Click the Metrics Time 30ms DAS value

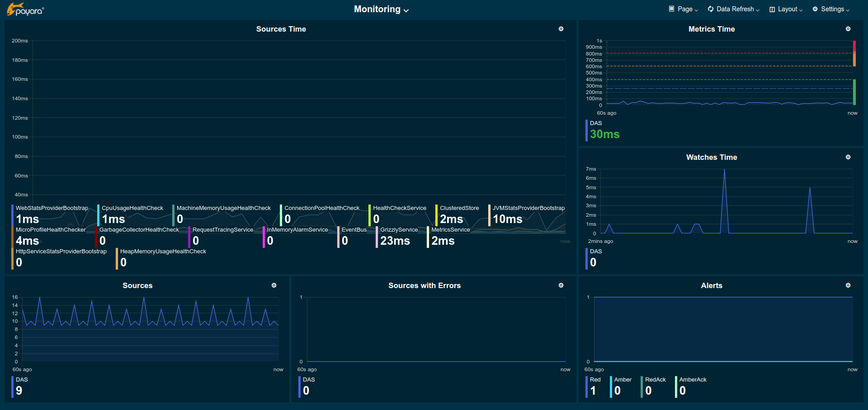(604, 134)
